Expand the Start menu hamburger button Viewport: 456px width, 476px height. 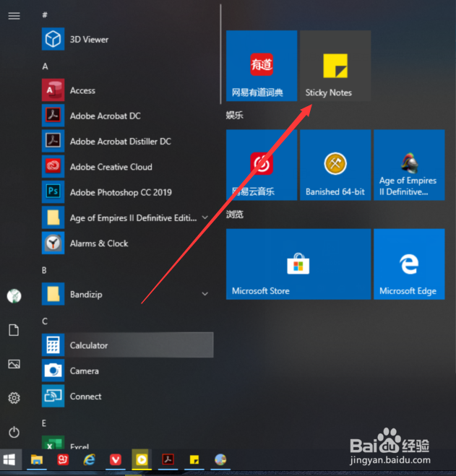[x=14, y=16]
